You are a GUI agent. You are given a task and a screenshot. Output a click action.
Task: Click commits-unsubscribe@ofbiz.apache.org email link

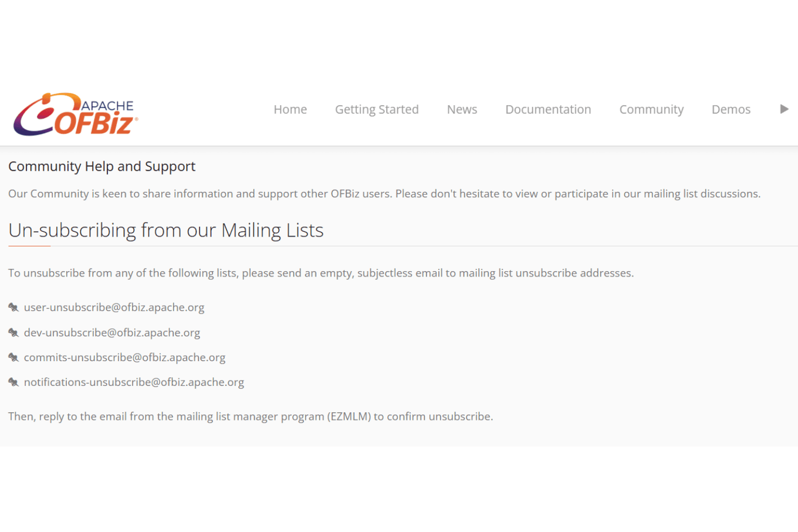click(x=125, y=357)
